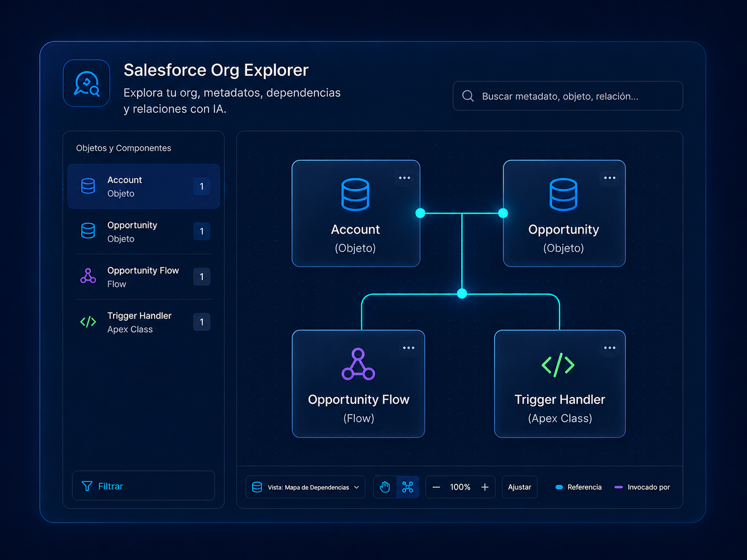Viewport: 747px width, 560px height.
Task: Select the Opportunity Flow (Flow) node card
Action: pyautogui.click(x=359, y=384)
